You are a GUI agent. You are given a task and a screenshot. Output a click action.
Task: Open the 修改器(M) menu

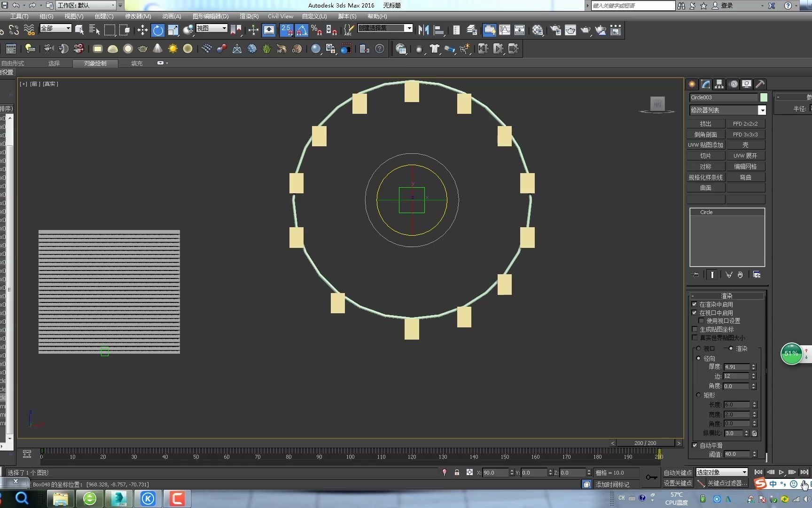[x=138, y=16]
